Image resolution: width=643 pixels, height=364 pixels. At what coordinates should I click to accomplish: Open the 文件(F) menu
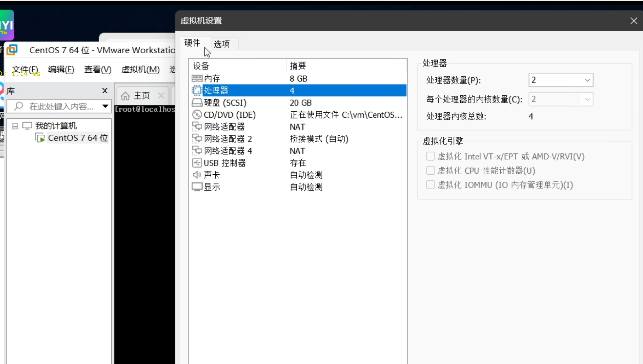tap(25, 70)
